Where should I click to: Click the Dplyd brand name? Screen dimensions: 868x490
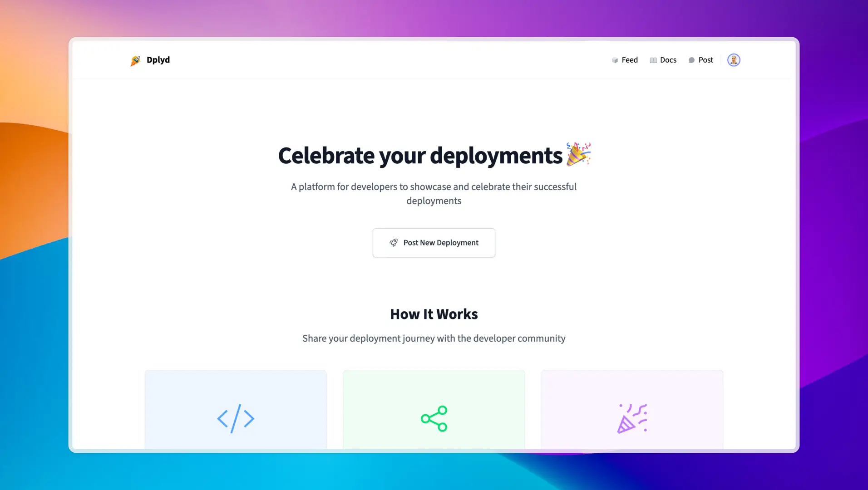pyautogui.click(x=158, y=60)
